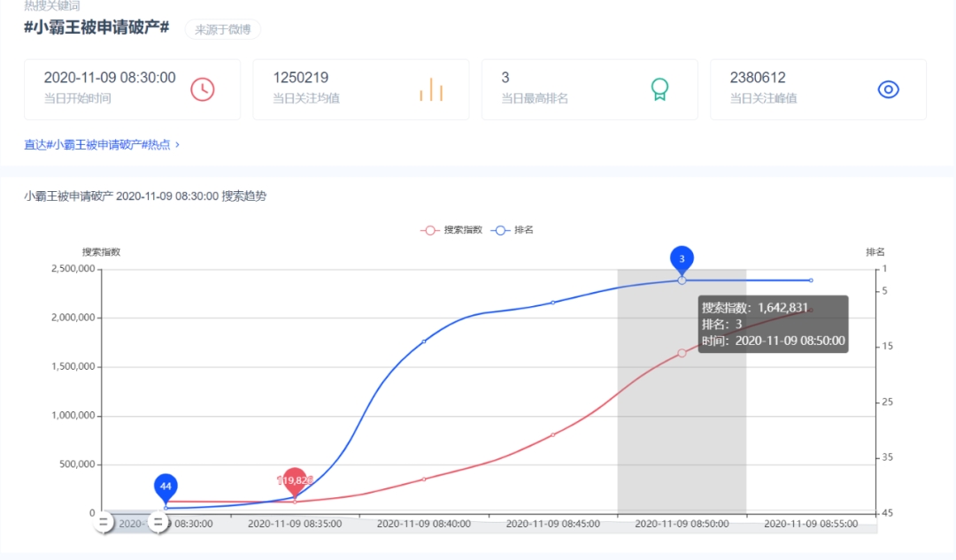Click the chevron arrow after the 热点 link
The width and height of the screenshot is (956, 560).
pyautogui.click(x=177, y=144)
